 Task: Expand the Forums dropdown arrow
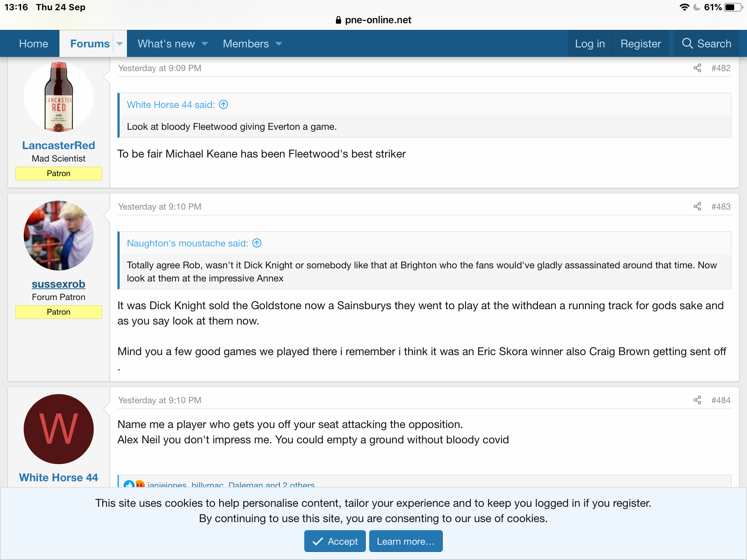120,44
